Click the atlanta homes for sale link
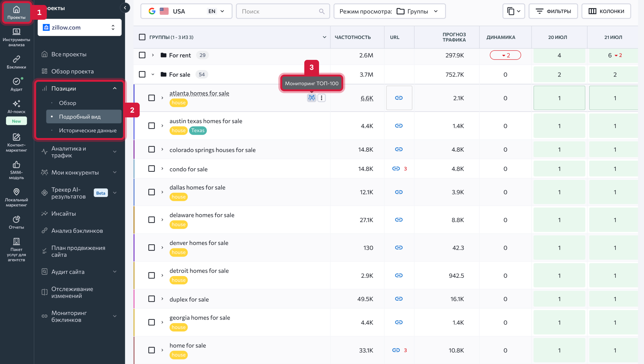Viewport: 644px width, 364px height. (199, 93)
